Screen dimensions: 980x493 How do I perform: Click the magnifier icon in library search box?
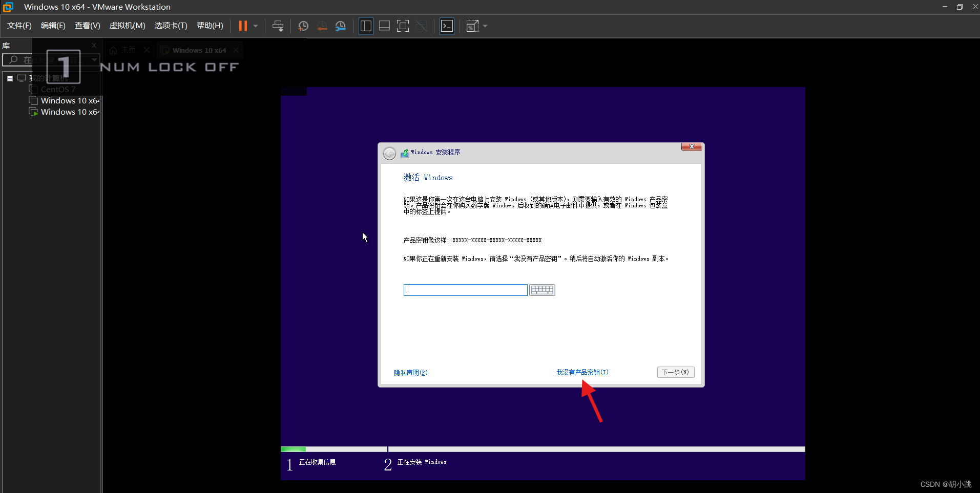[x=13, y=60]
